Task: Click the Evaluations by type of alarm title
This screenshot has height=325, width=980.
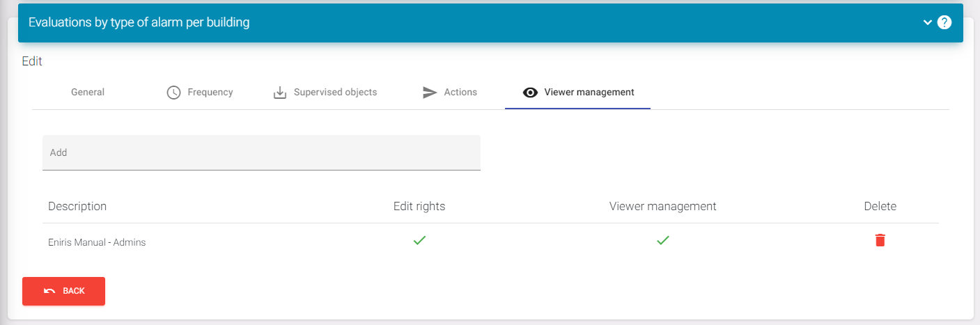Action: tap(139, 22)
